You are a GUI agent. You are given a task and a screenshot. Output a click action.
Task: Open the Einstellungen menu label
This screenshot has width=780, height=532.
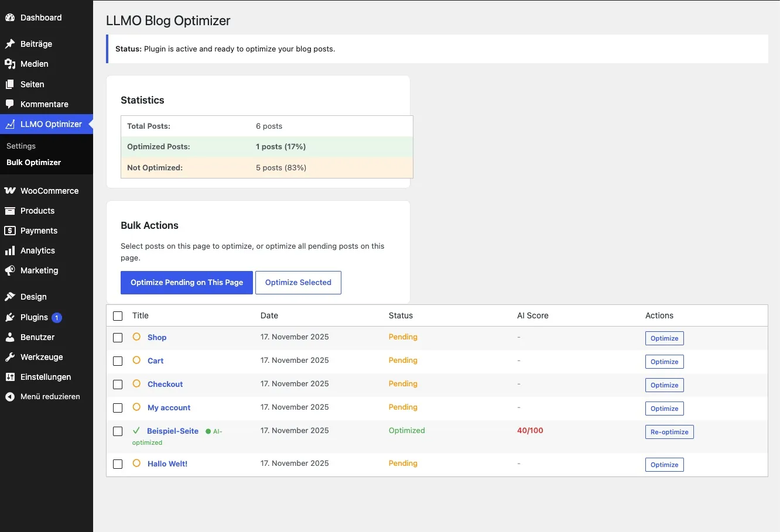pos(46,377)
